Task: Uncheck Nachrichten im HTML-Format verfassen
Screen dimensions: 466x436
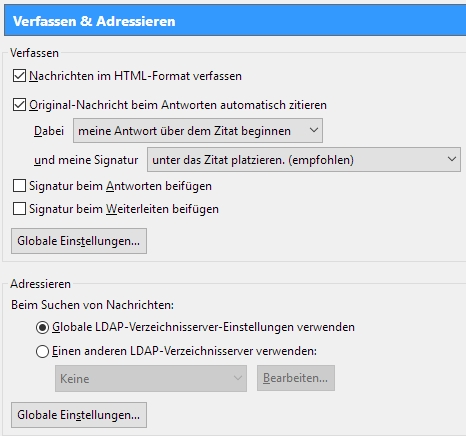Action: coord(19,76)
